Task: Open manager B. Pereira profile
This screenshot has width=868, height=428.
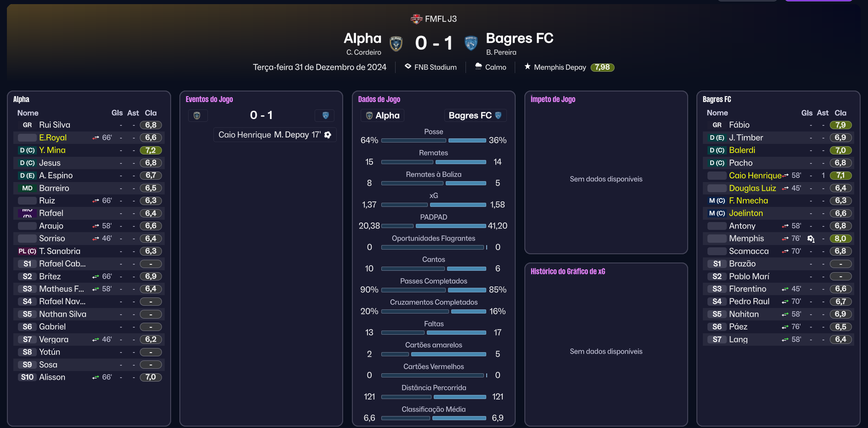Action: click(501, 52)
